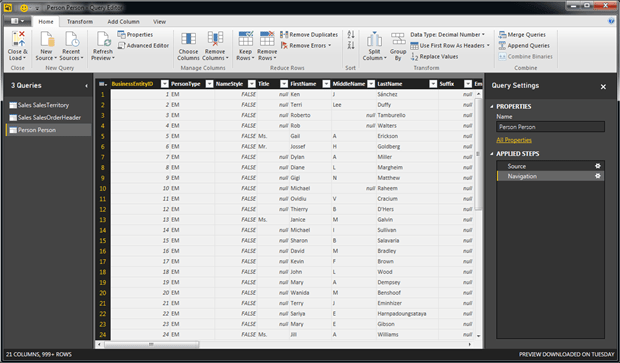Screen dimensions: 620x363
Task: Collapse the PROPERTIES section
Action: point(492,106)
